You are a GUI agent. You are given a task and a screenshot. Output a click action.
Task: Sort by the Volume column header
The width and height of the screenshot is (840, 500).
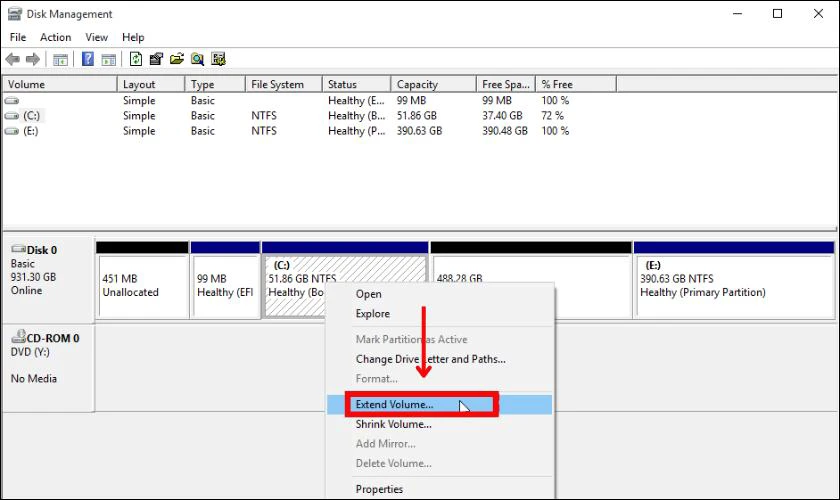(59, 84)
